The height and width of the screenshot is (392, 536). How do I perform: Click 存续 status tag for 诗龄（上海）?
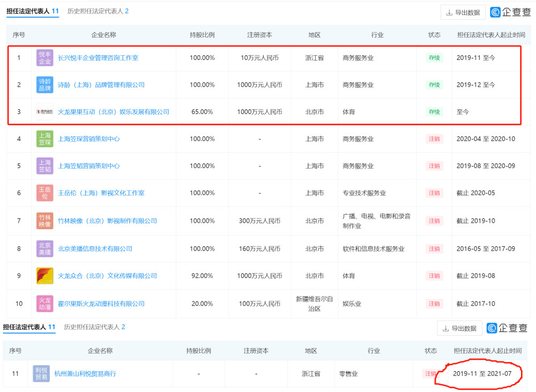click(x=434, y=85)
